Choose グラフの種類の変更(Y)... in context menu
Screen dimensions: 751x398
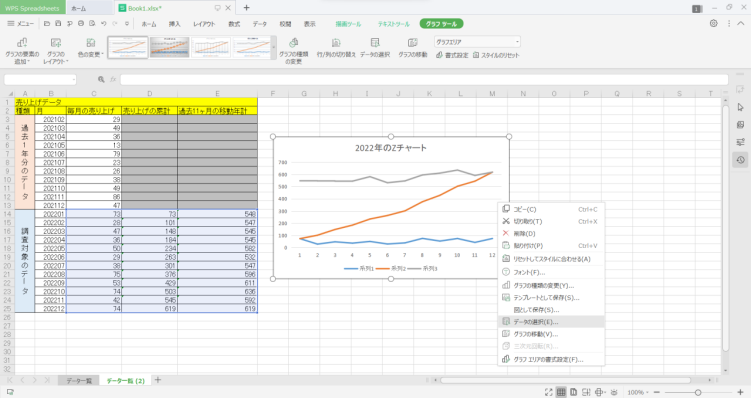coord(551,285)
